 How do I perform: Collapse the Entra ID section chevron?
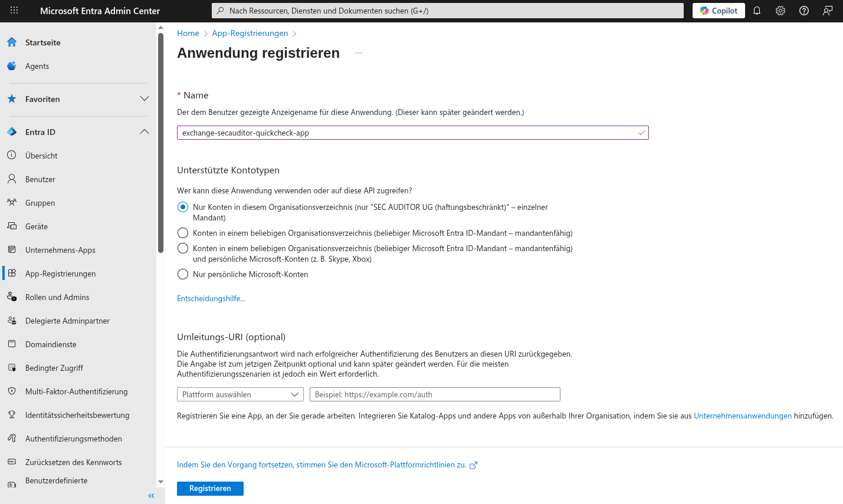click(145, 132)
